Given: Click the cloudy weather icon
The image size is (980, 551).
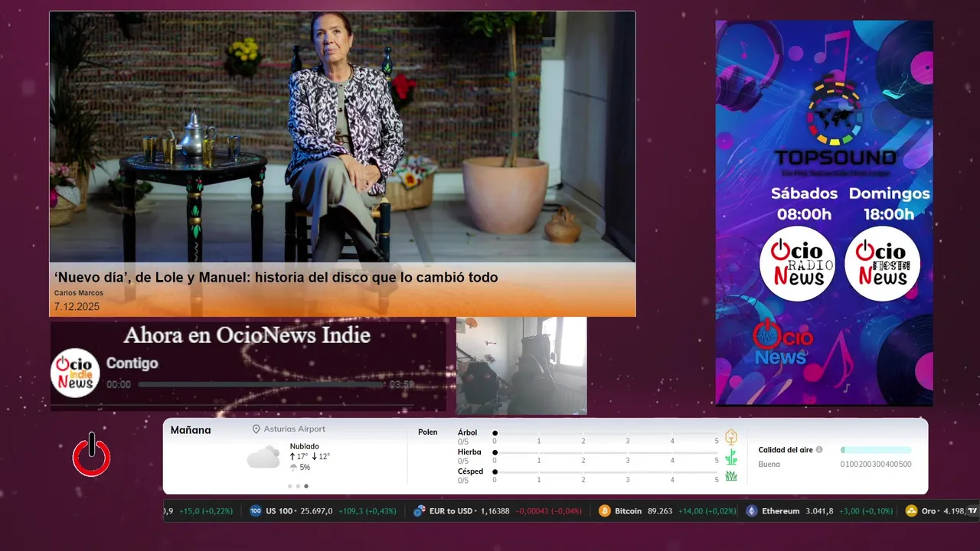Looking at the screenshot, I should (x=263, y=457).
